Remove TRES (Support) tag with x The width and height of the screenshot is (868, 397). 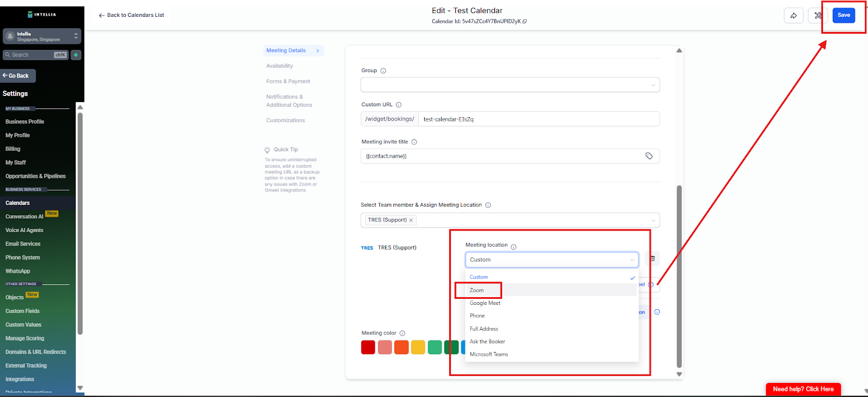coord(411,220)
